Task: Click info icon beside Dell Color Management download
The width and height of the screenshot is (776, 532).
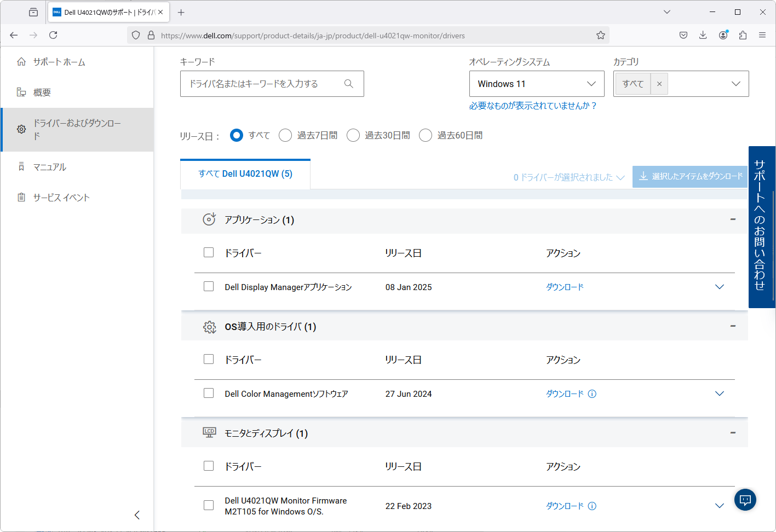Action: tap(592, 394)
